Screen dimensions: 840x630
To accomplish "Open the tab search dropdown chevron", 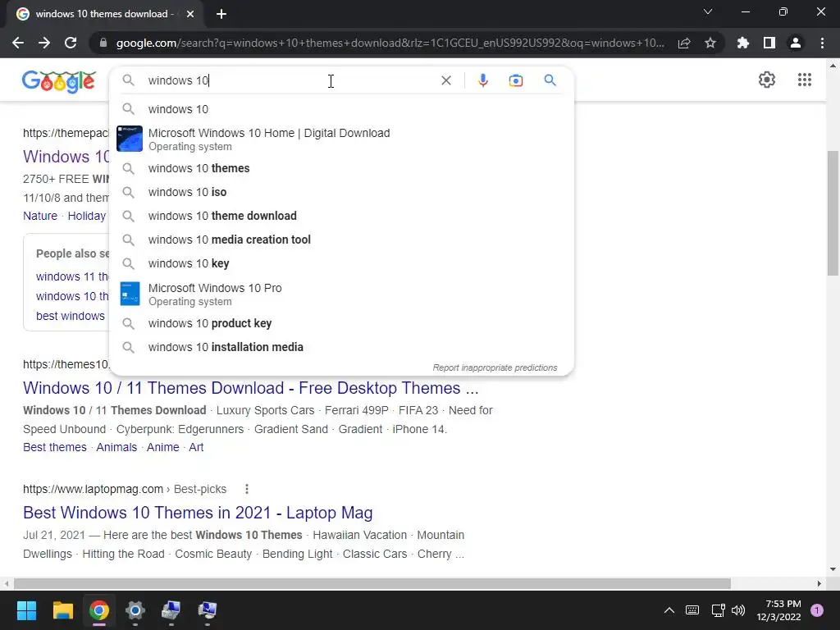I will pyautogui.click(x=708, y=11).
